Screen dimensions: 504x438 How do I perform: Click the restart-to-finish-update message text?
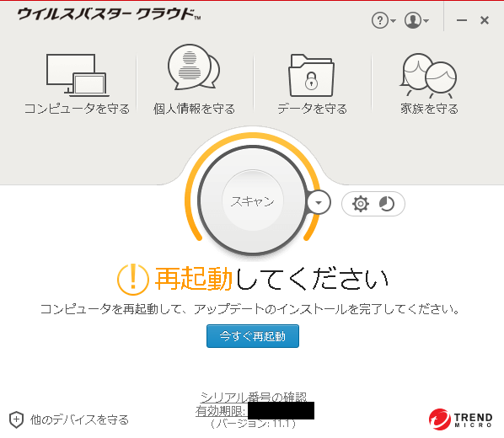[250, 309]
